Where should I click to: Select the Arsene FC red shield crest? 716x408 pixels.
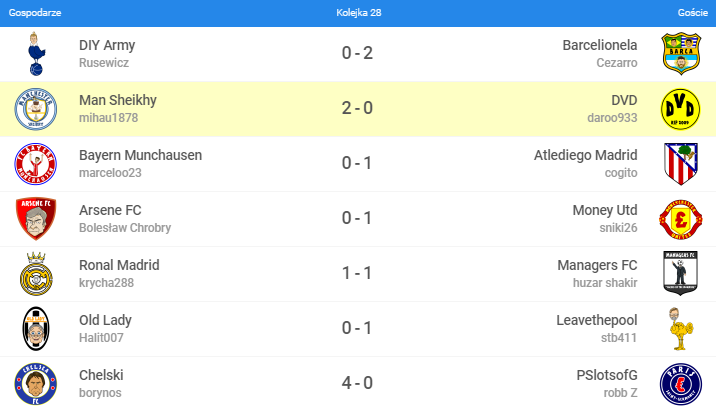(36, 219)
